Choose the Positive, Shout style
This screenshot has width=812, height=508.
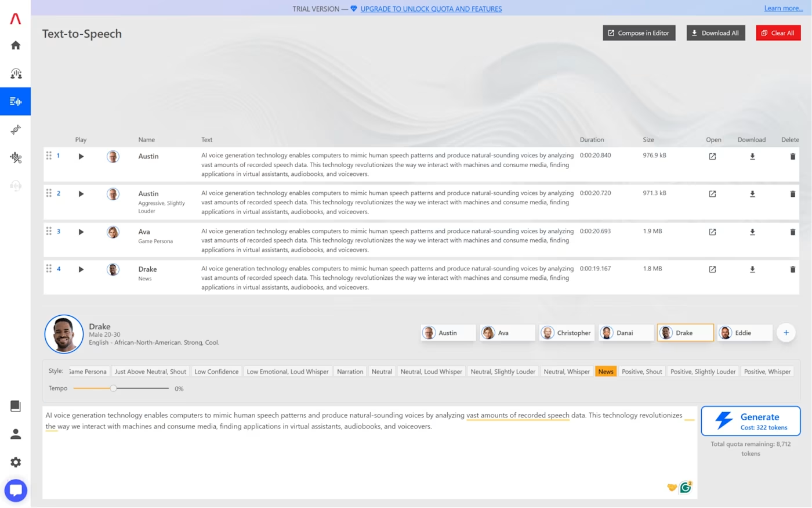(642, 372)
